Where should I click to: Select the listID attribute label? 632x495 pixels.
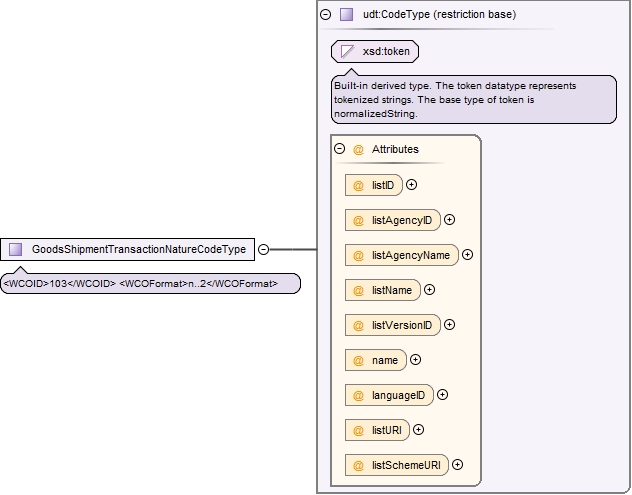tap(383, 185)
